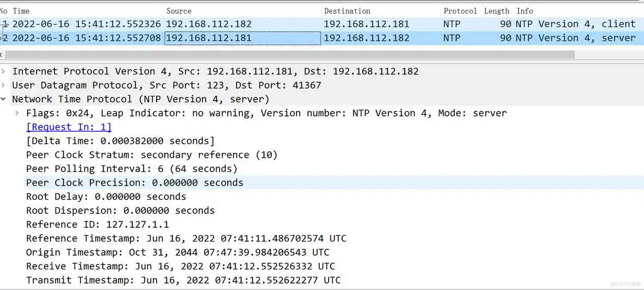Select the Root Dispersion field
This screenshot has height=290, width=644.
(x=120, y=211)
